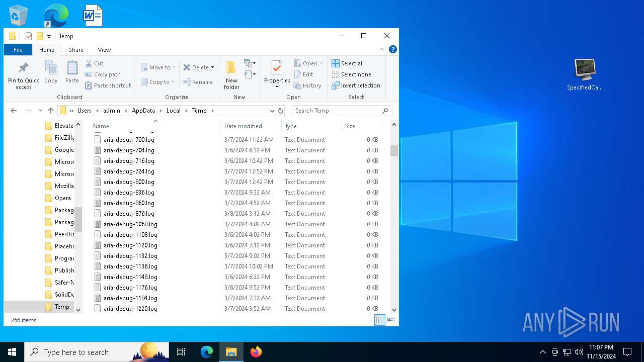The height and width of the screenshot is (362, 644).
Task: Select file aria-debug-1220.log
Action: 130,309
